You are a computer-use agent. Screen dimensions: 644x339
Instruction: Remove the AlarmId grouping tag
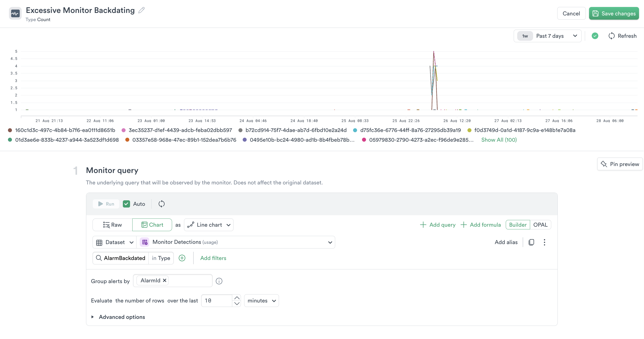(x=165, y=280)
